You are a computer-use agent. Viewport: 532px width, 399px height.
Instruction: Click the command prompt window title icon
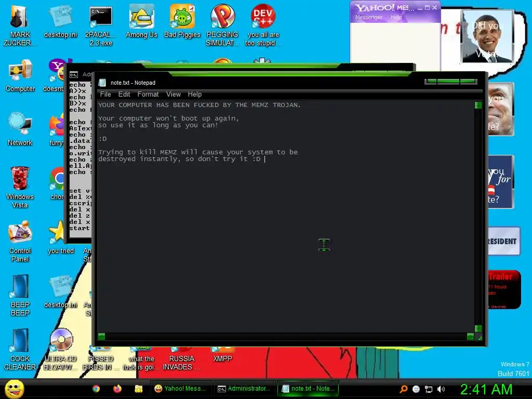click(x=74, y=75)
